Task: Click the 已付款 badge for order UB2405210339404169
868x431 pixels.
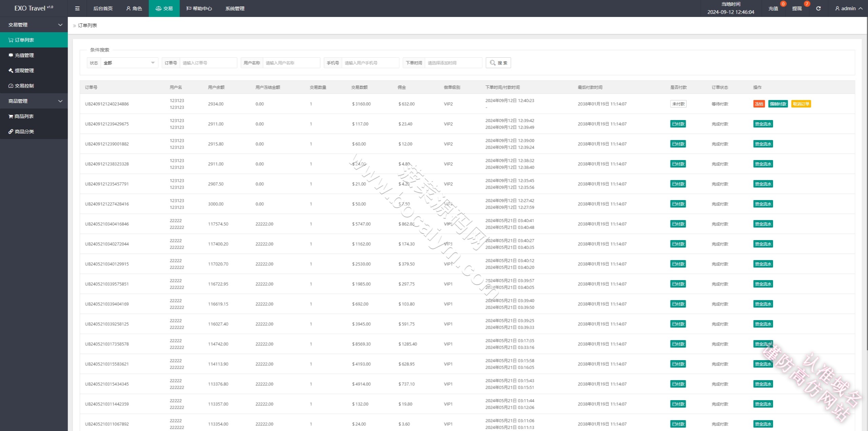Action: [678, 304]
